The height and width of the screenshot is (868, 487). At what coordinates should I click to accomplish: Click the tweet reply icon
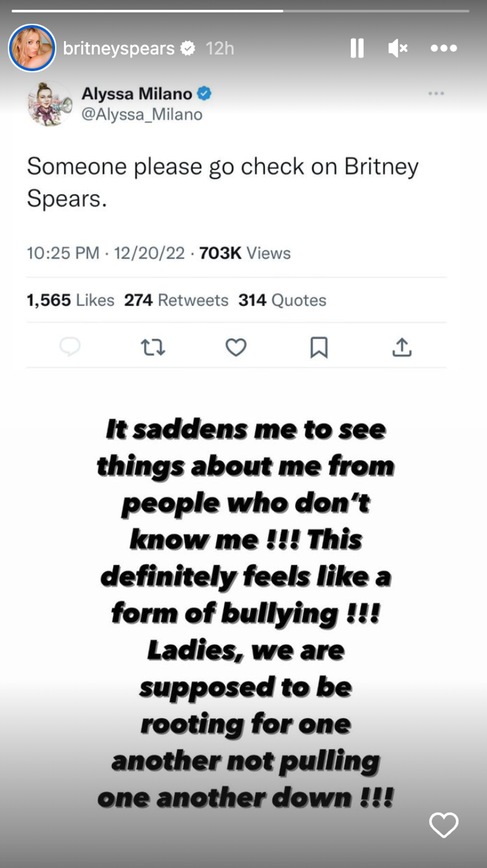70,347
